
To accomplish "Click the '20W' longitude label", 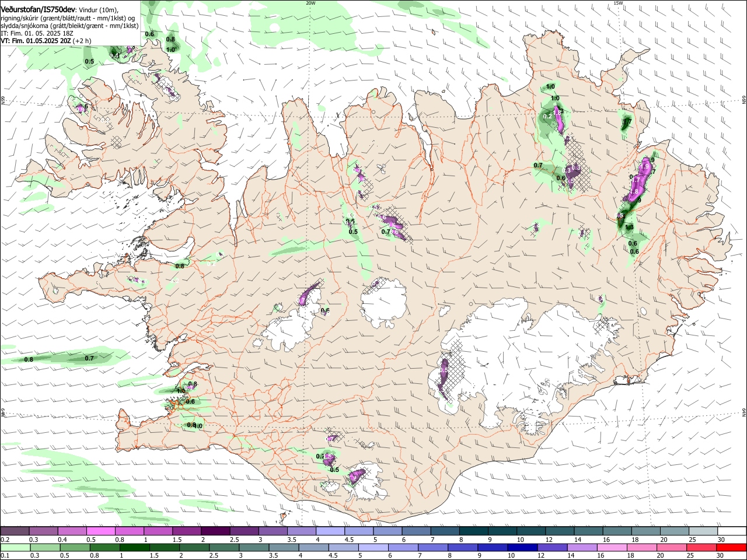I will coord(310,3).
